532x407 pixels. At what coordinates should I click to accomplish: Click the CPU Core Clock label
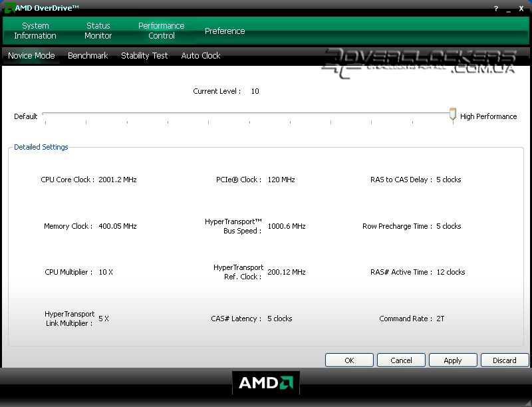tap(68, 180)
